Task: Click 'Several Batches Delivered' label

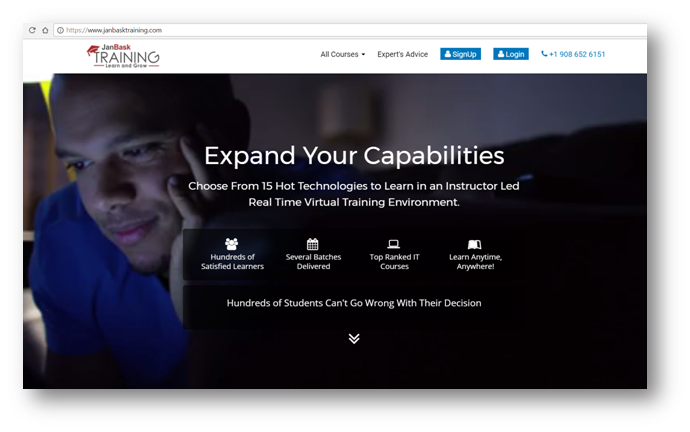Action: pos(313,262)
